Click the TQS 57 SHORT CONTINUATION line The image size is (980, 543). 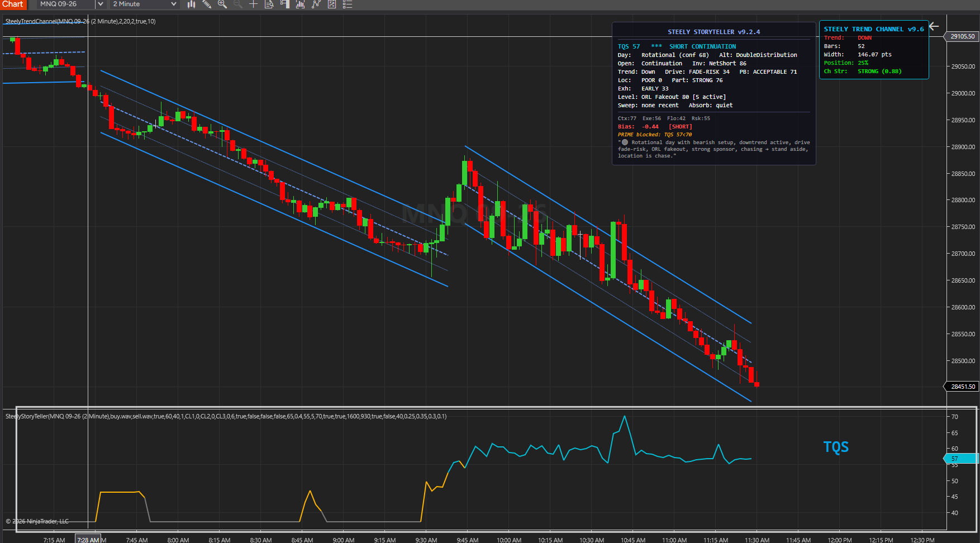coord(677,46)
